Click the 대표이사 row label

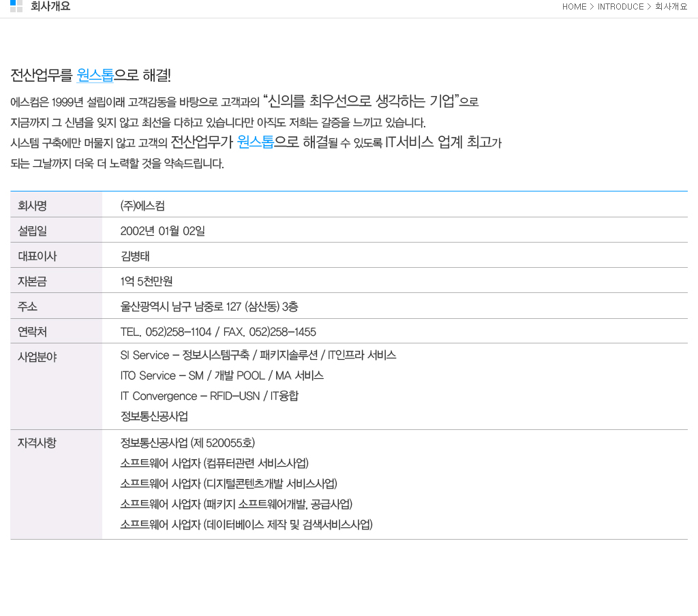click(37, 256)
